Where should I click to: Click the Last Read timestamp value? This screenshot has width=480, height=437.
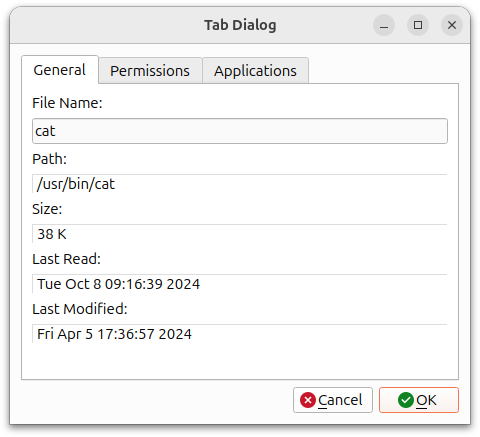click(118, 284)
